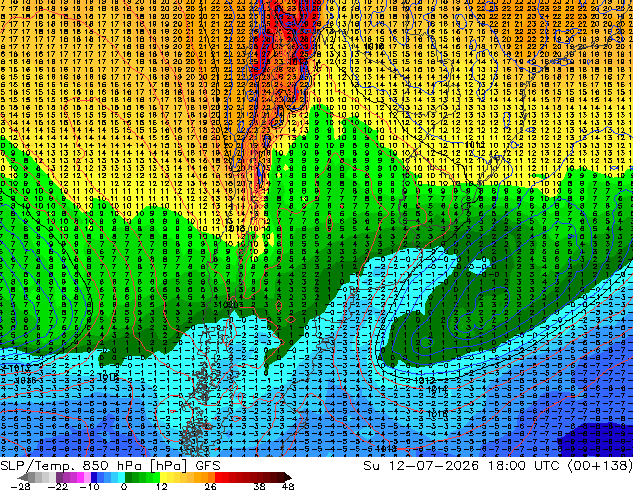The width and height of the screenshot is (634, 490).
Task: Click the '48' legend label
Action: click(287, 486)
